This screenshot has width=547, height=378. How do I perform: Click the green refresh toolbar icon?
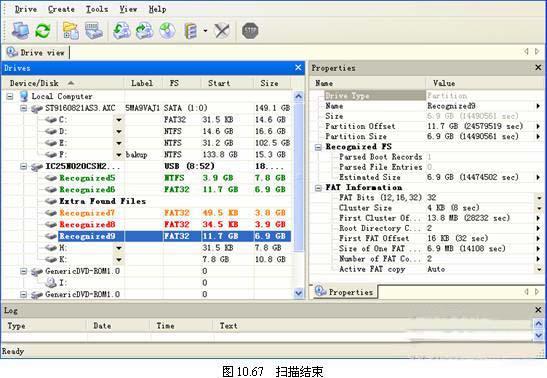pyautogui.click(x=43, y=31)
